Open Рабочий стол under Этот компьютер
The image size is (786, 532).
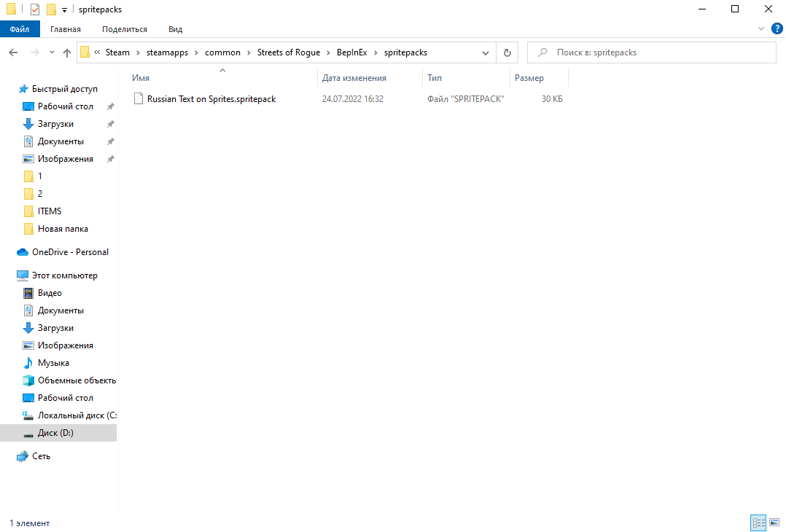(x=65, y=398)
